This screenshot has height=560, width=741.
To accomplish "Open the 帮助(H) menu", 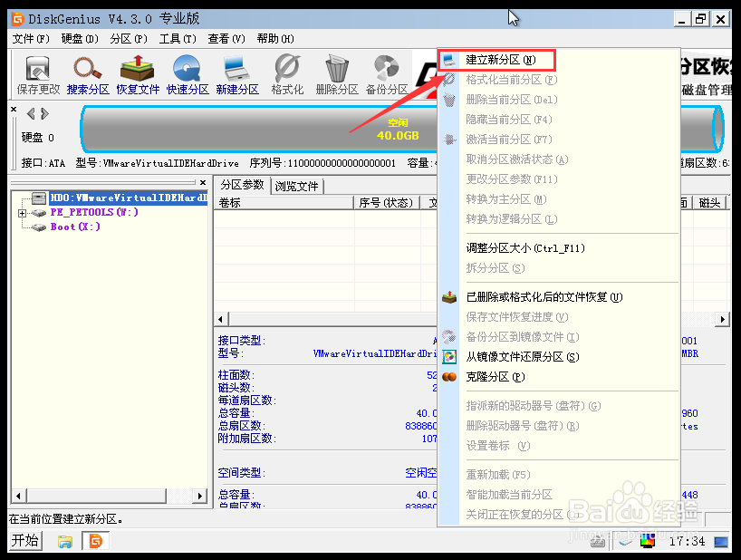I will [x=275, y=39].
